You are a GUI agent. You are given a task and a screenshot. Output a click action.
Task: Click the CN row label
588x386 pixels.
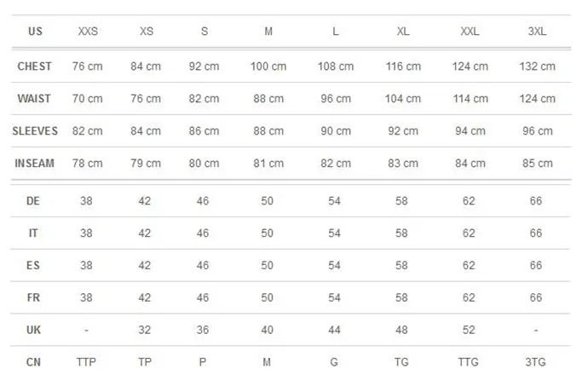[33, 362]
